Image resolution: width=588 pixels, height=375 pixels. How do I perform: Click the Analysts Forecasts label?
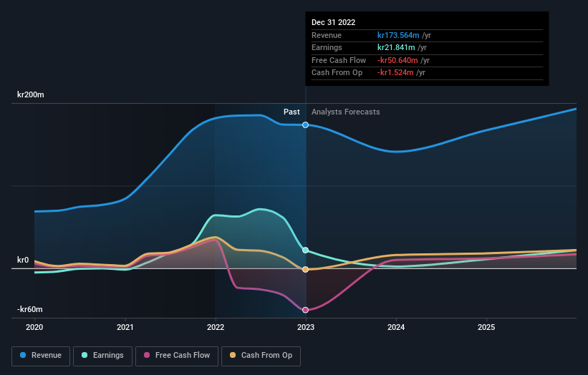point(345,112)
